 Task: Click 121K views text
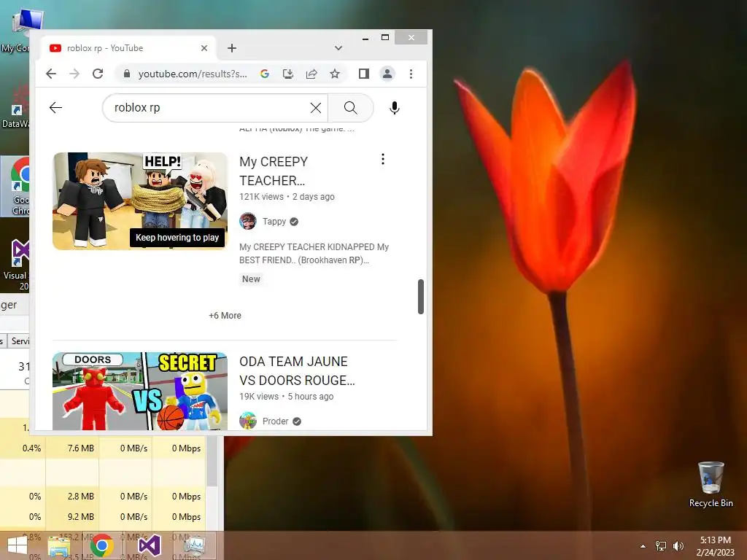(x=262, y=197)
